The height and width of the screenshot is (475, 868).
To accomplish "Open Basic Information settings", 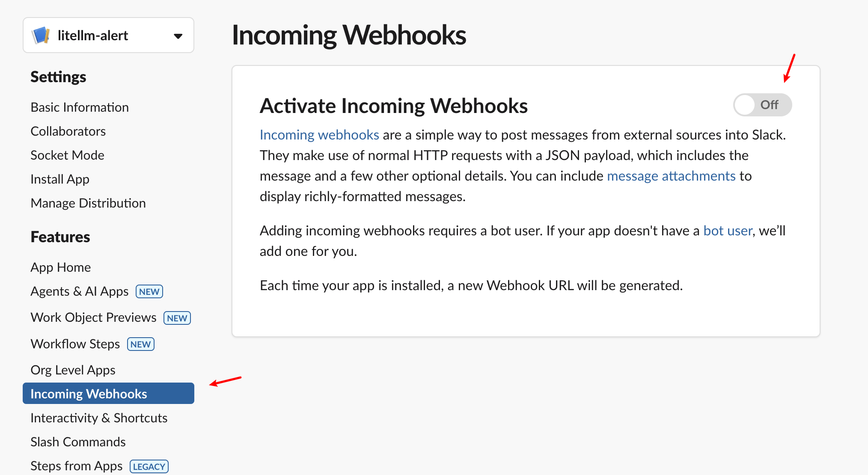I will coord(80,107).
